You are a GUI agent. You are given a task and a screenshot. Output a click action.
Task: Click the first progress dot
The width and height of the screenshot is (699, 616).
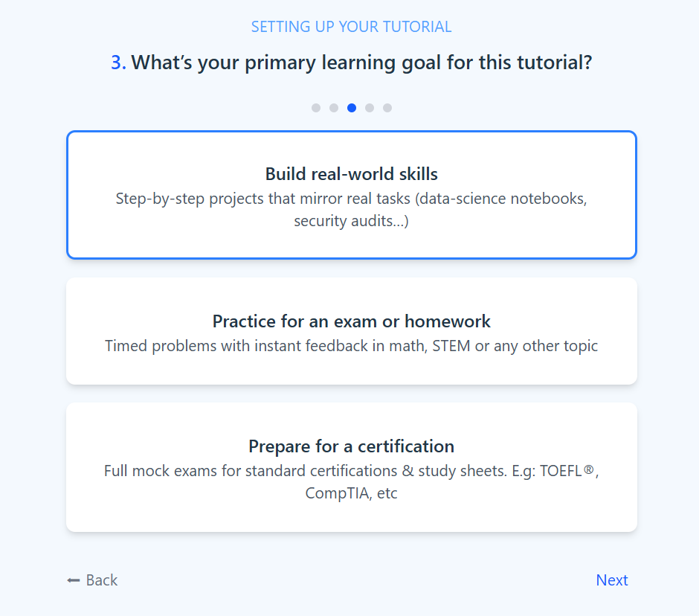point(316,108)
